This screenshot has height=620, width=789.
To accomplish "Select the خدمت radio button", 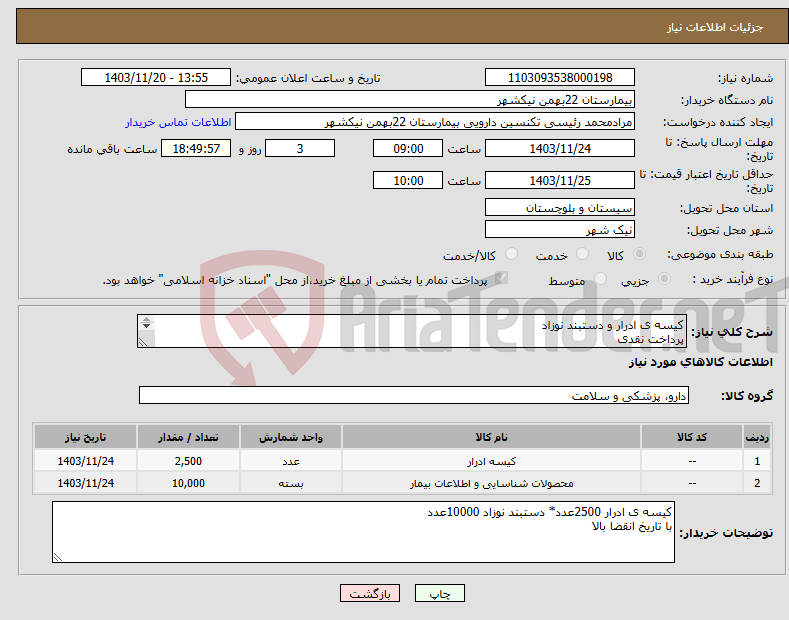I will coord(582,254).
